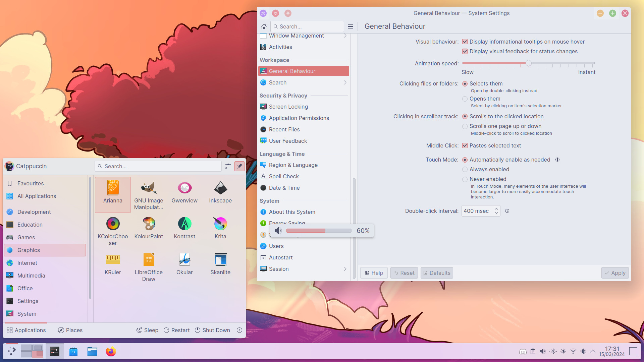Open the launcher's configure sliders icon
The width and height of the screenshot is (644, 362).
[228, 166]
